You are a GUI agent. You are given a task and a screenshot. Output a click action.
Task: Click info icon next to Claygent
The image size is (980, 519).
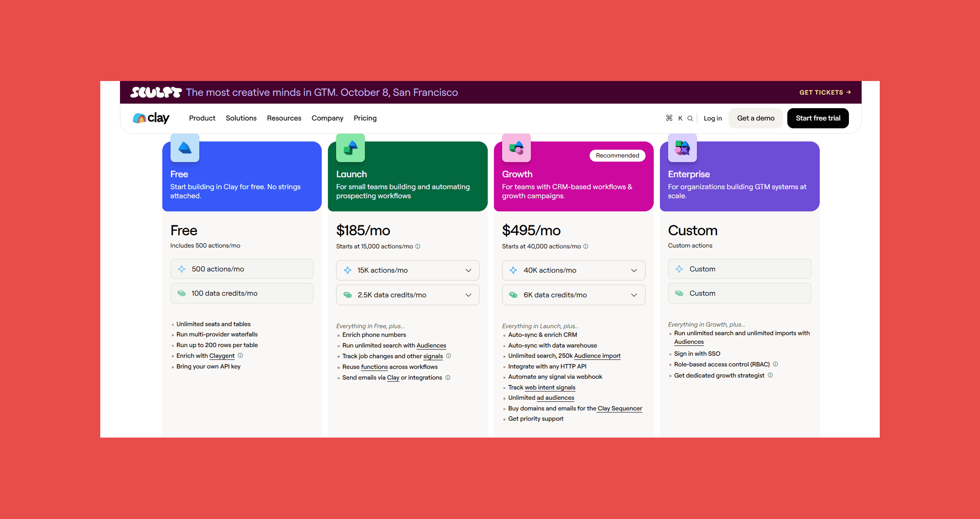(x=240, y=355)
